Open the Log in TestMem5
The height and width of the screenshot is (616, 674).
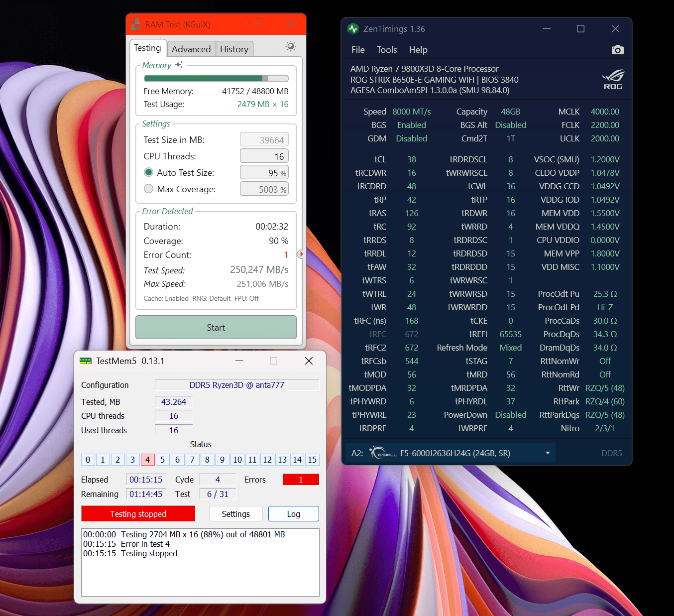294,514
